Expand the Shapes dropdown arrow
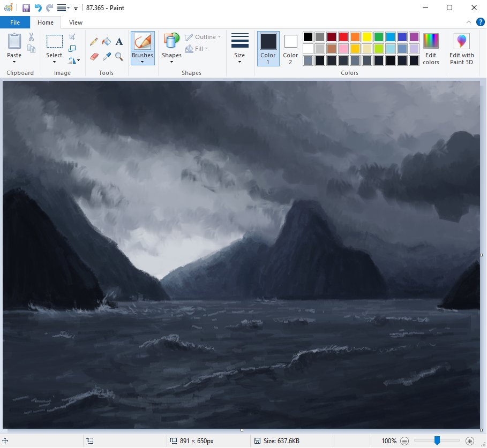 coord(171,62)
